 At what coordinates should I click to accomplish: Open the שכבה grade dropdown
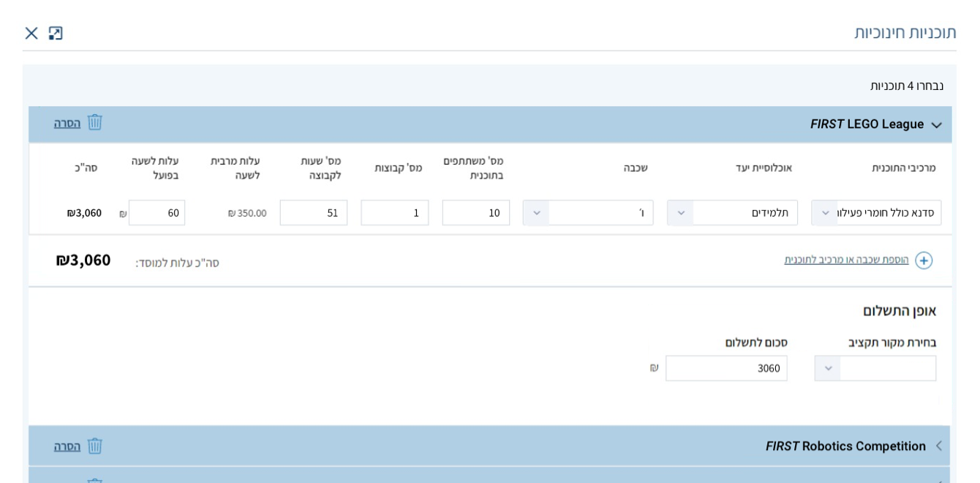(x=588, y=213)
